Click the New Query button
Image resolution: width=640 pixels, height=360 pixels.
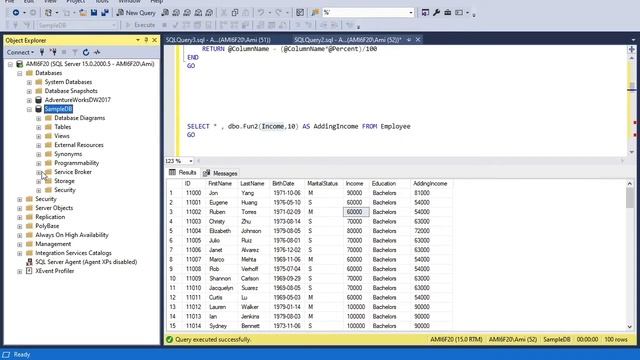pyautogui.click(x=136, y=13)
